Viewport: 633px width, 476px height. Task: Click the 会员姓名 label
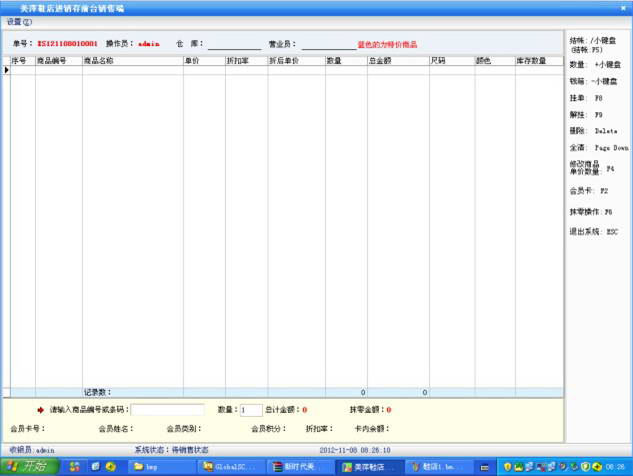(116, 429)
